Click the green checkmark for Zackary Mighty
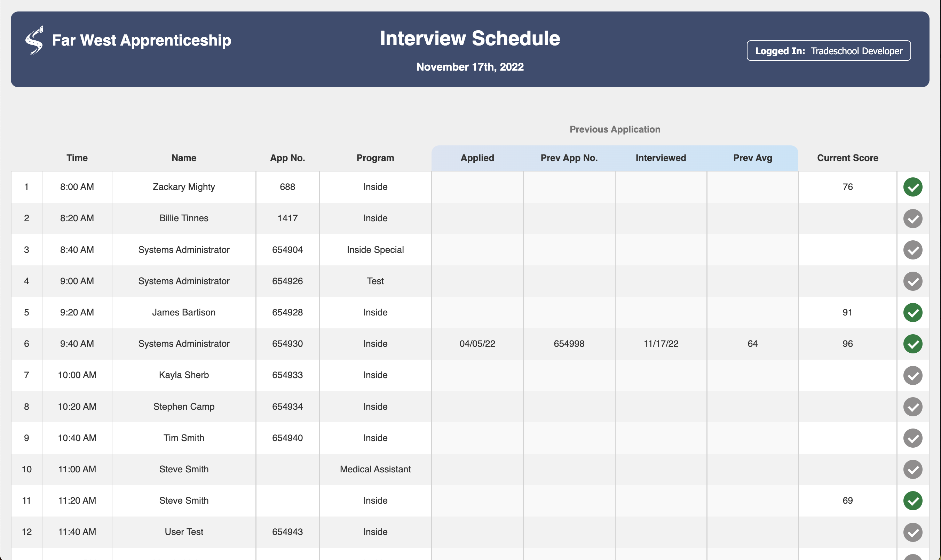This screenshot has height=560, width=941. click(x=913, y=187)
